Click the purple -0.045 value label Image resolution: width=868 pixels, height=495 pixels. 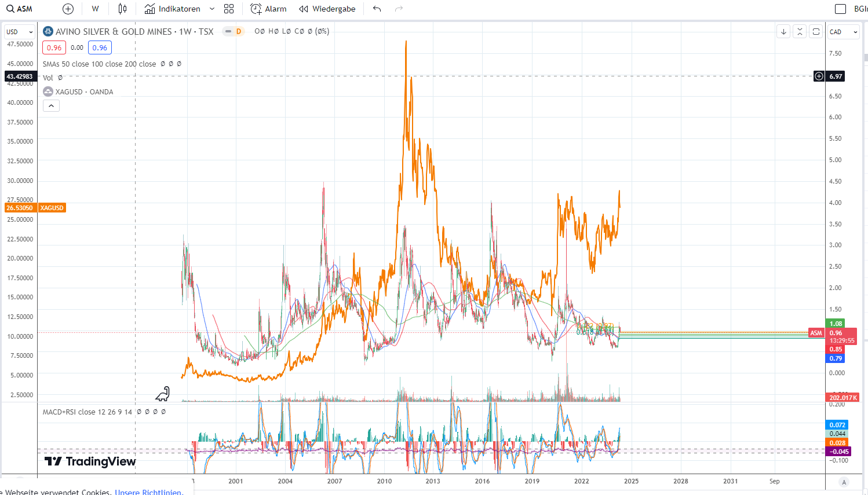pos(838,452)
